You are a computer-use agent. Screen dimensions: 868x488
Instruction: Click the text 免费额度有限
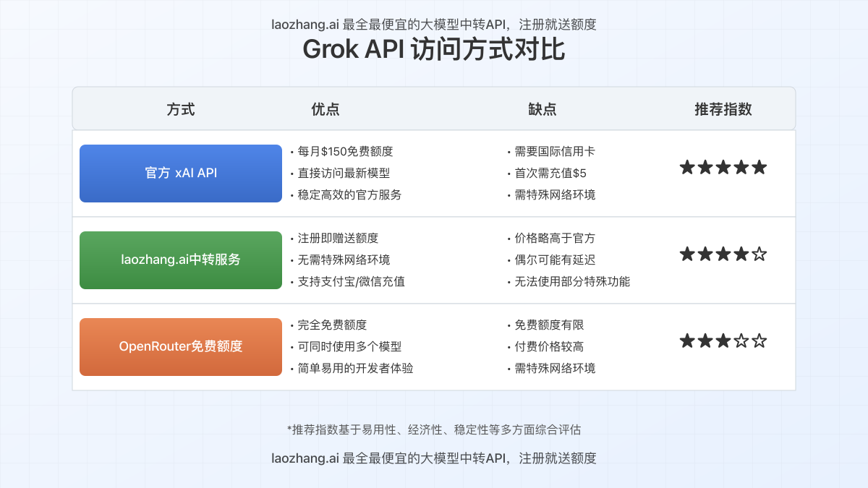[x=549, y=325]
